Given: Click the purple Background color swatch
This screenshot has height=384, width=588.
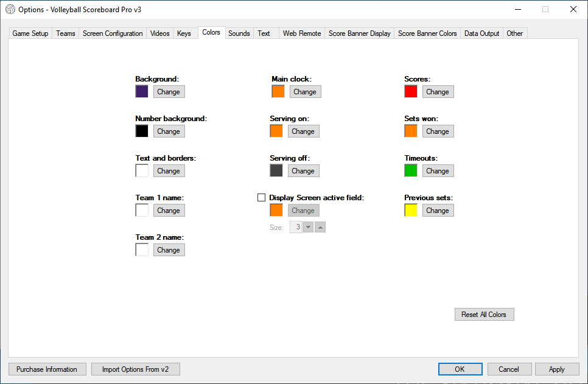Looking at the screenshot, I should pyautogui.click(x=142, y=91).
